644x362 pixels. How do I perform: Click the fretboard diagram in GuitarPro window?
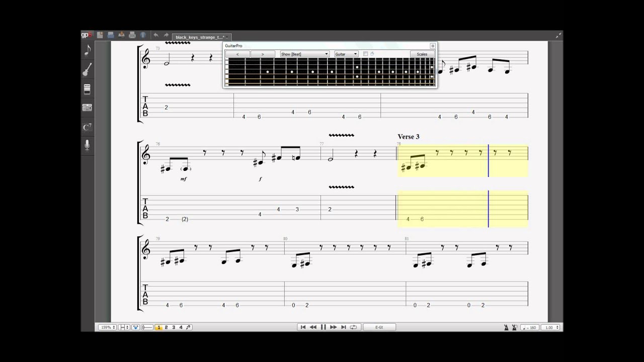point(330,72)
